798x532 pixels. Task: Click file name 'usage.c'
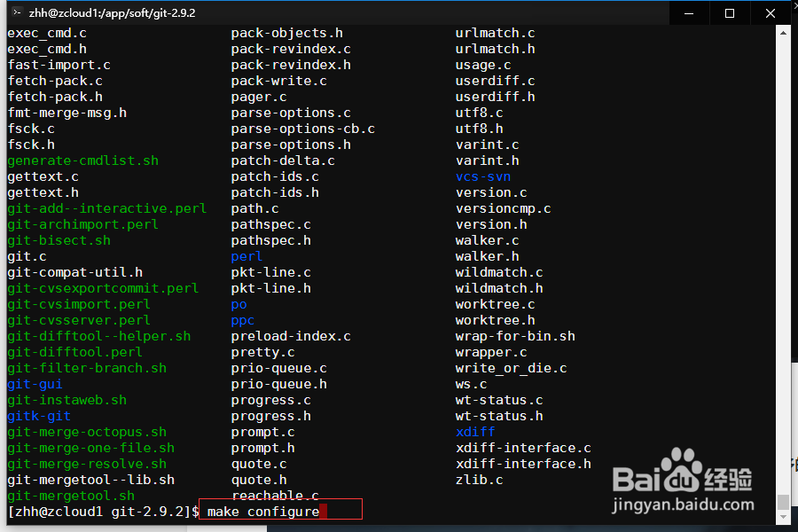tap(483, 65)
